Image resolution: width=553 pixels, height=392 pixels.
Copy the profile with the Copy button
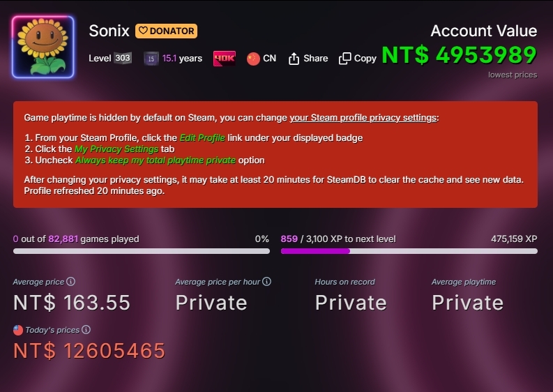point(358,59)
